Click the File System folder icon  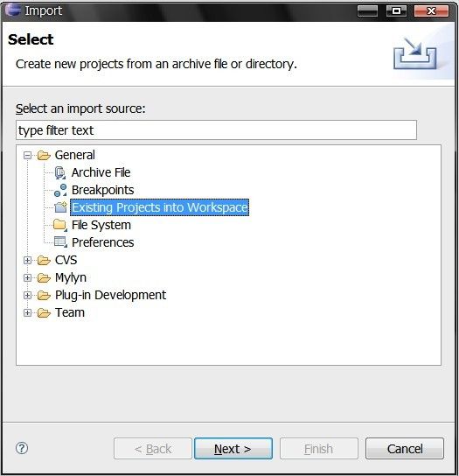click(x=60, y=225)
